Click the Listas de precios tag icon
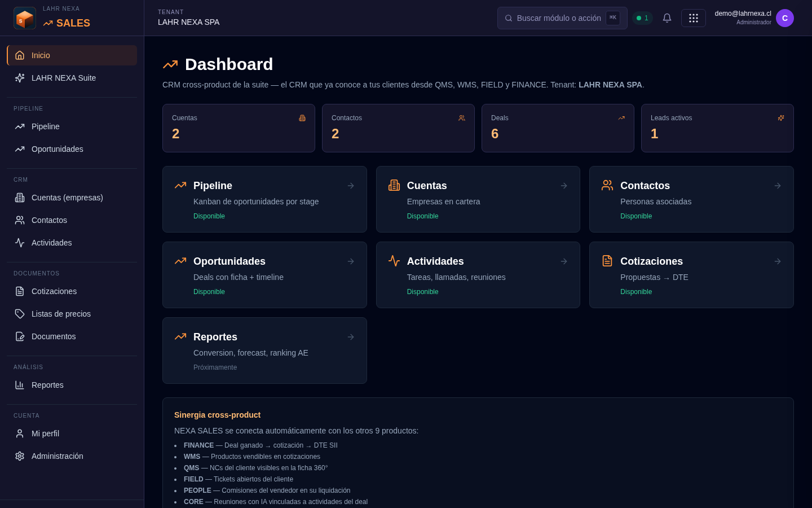 pos(20,314)
